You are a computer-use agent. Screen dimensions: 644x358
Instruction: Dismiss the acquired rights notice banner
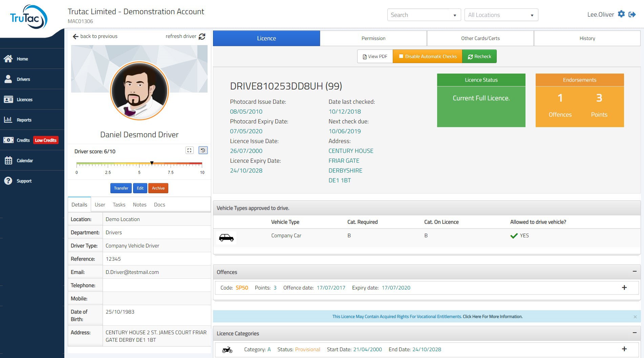pos(635,317)
